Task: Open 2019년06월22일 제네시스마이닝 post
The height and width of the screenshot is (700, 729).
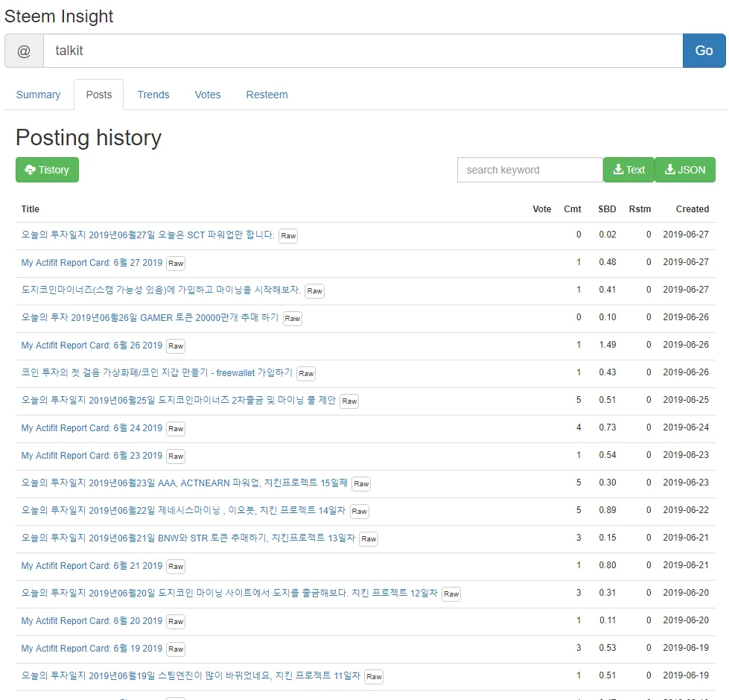Action: pyautogui.click(x=184, y=510)
